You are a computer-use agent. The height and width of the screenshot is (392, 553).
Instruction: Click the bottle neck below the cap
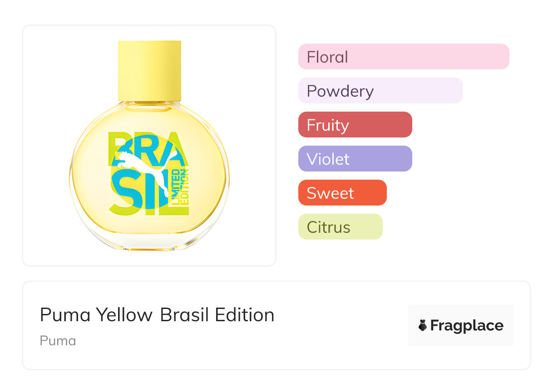pyautogui.click(x=149, y=105)
